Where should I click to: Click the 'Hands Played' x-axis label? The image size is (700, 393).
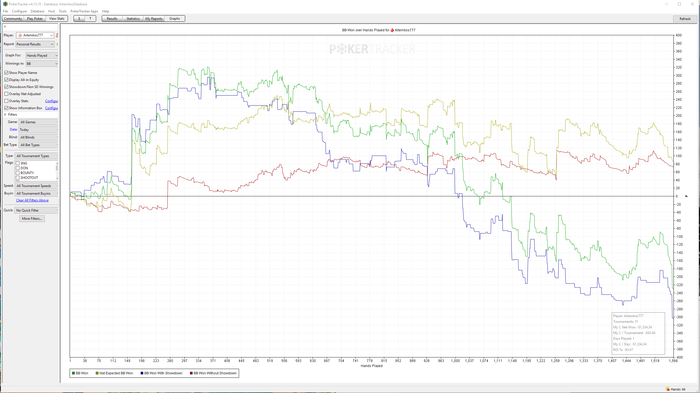pyautogui.click(x=371, y=366)
